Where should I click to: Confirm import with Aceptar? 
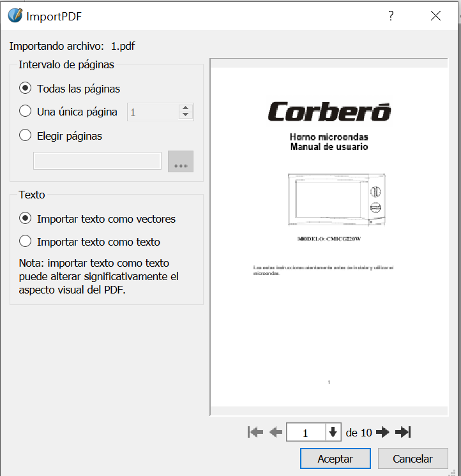tap(335, 458)
